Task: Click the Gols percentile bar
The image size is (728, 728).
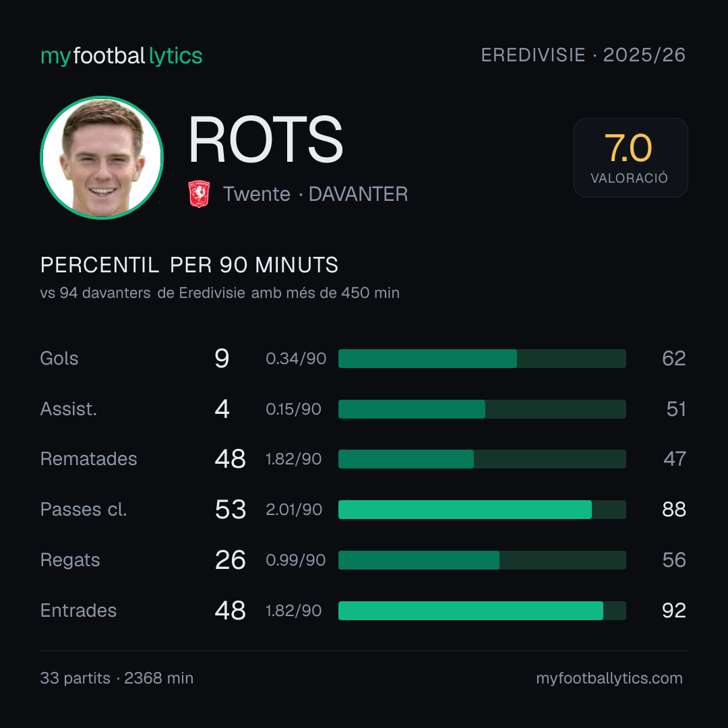Action: pyautogui.click(x=482, y=359)
